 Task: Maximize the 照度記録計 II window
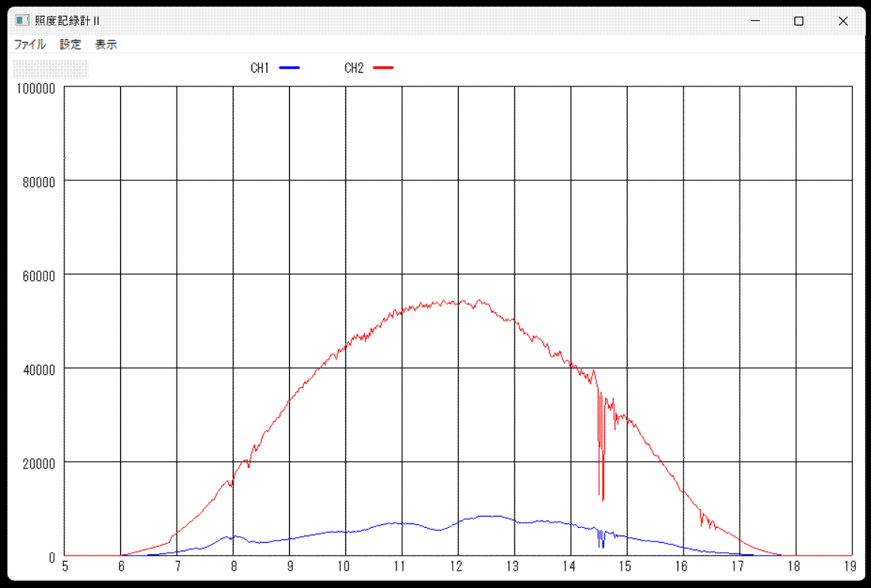[799, 21]
